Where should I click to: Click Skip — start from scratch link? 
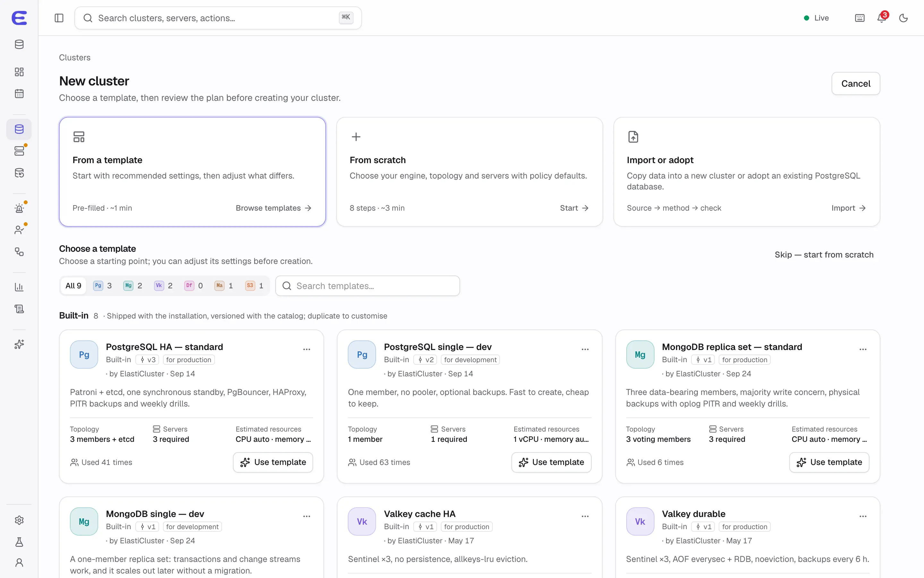pyautogui.click(x=824, y=255)
